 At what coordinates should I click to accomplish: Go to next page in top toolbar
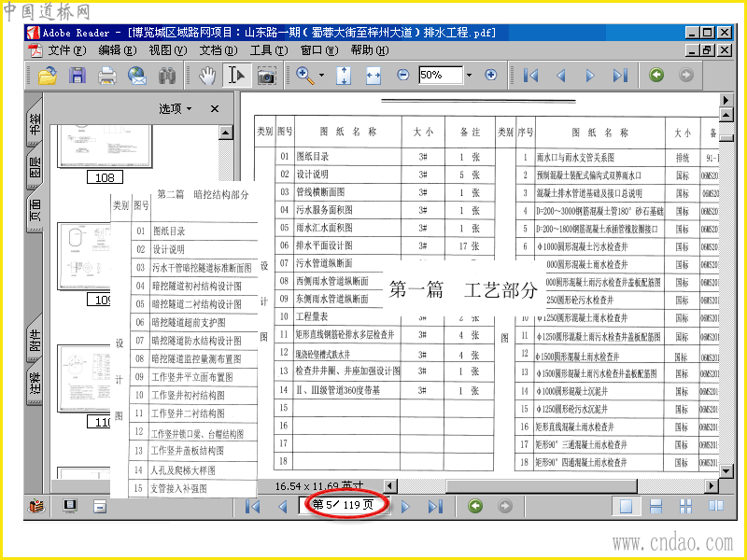[x=590, y=76]
